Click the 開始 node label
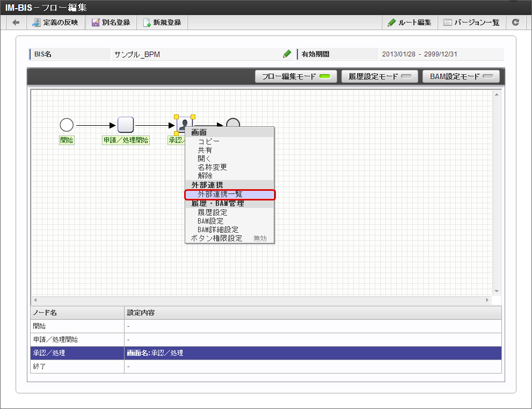The image size is (532, 409). (67, 140)
